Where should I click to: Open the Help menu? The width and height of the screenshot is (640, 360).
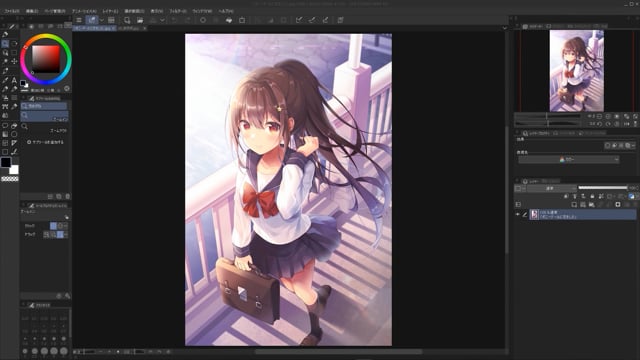pyautogui.click(x=226, y=11)
